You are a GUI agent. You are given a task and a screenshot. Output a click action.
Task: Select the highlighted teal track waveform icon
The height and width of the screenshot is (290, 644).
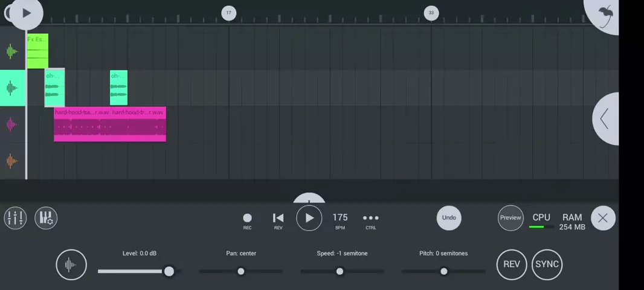12,88
